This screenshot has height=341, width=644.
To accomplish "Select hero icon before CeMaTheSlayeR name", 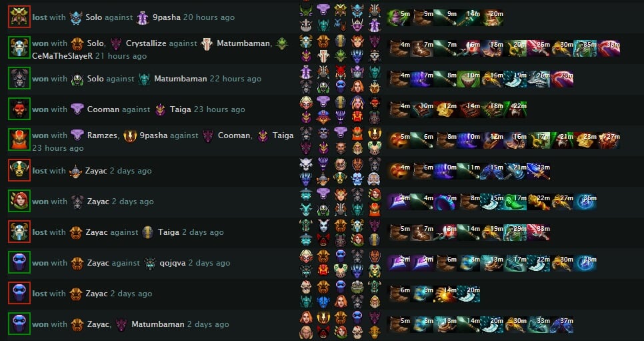I will click(x=282, y=43).
